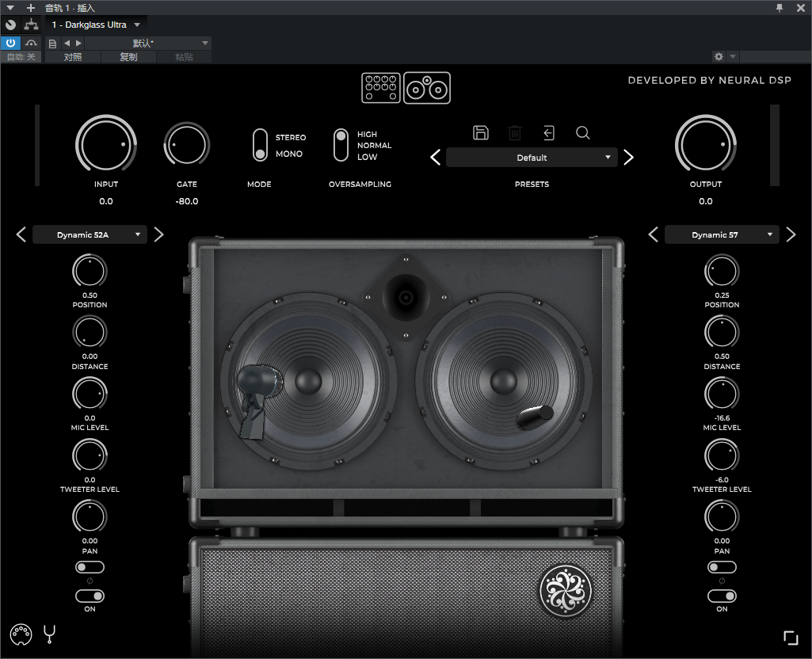Click the 粘贴 paste button

(x=184, y=57)
